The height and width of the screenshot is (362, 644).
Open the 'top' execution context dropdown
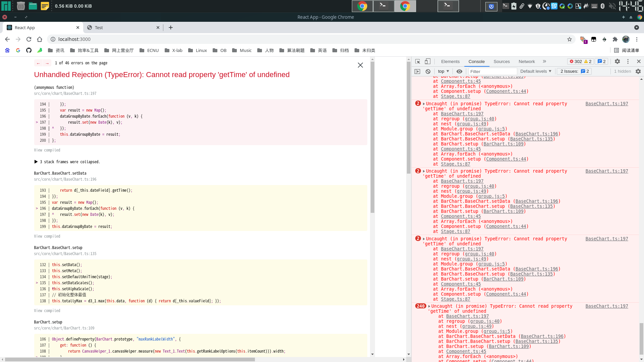[x=443, y=71]
